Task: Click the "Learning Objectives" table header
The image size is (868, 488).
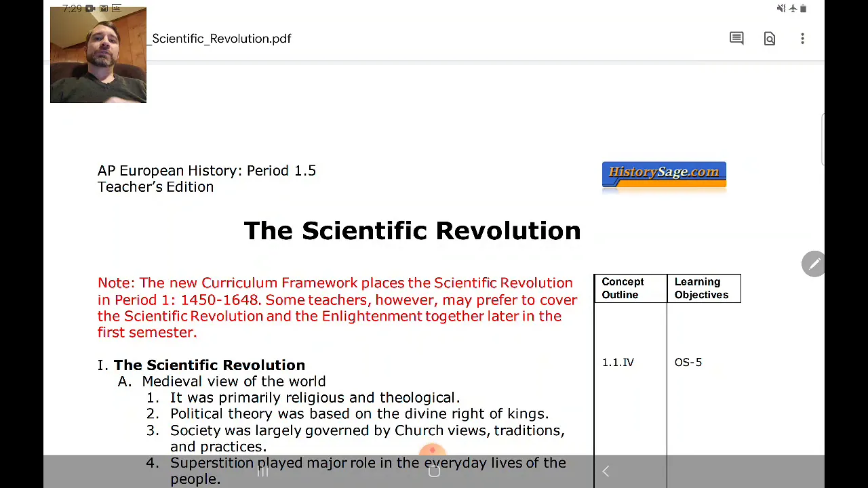Action: [703, 288]
